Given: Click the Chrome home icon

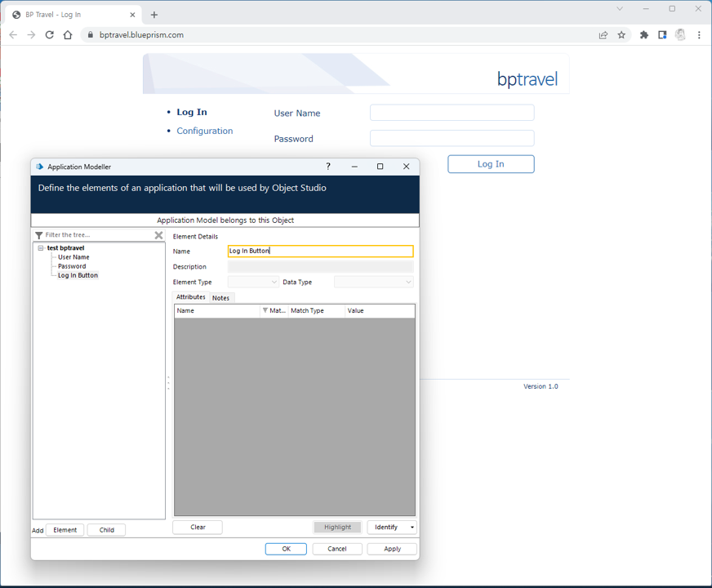Looking at the screenshot, I should pyautogui.click(x=68, y=35).
